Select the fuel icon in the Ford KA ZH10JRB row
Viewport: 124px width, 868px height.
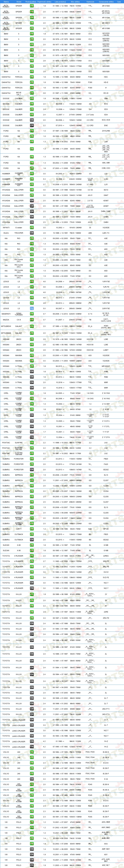click(32, 131)
